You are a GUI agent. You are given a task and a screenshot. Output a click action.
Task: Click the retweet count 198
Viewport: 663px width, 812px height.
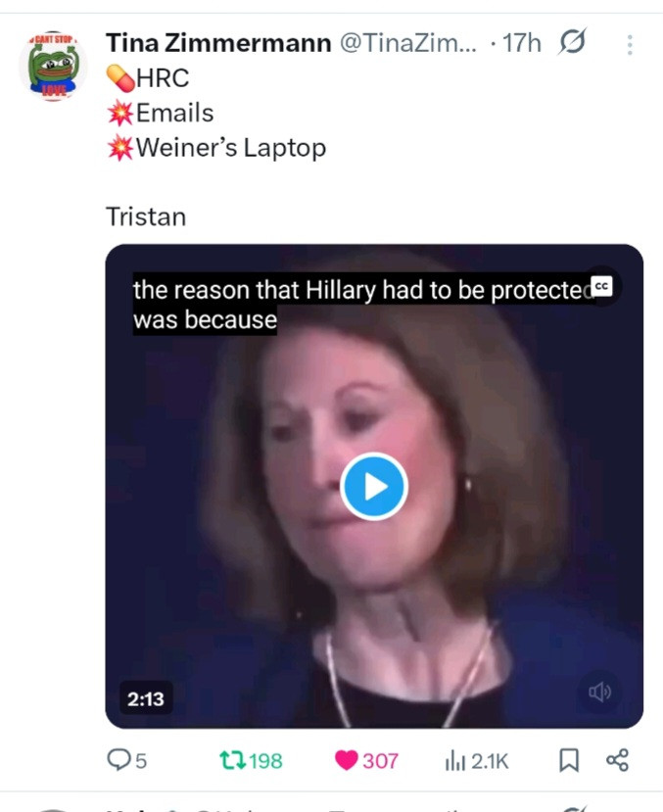point(265,761)
